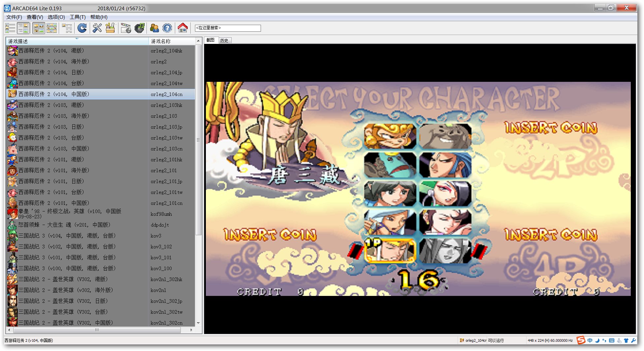The width and height of the screenshot is (644, 351).
Task: Open the 工具(T) menu
Action: [x=78, y=17]
